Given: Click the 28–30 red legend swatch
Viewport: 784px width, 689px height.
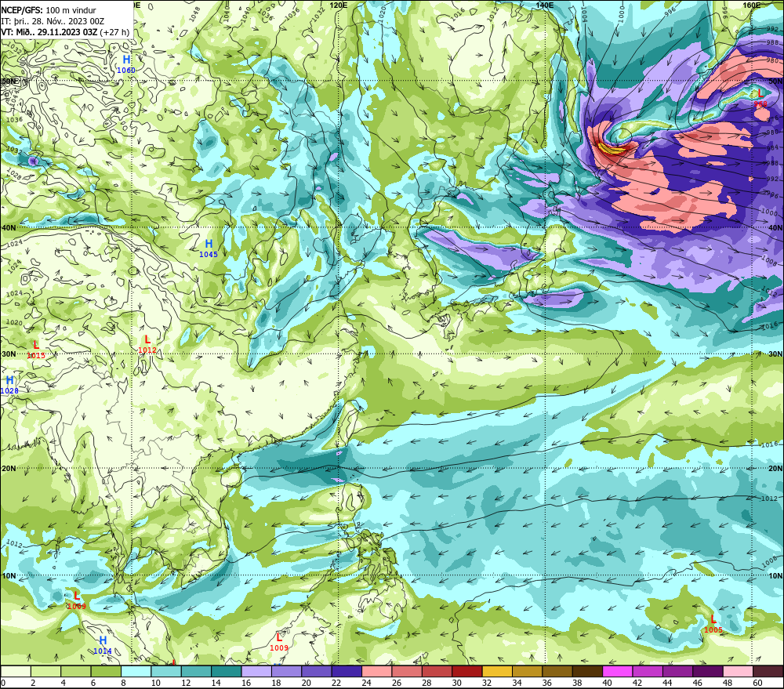Looking at the screenshot, I should pos(437,671).
